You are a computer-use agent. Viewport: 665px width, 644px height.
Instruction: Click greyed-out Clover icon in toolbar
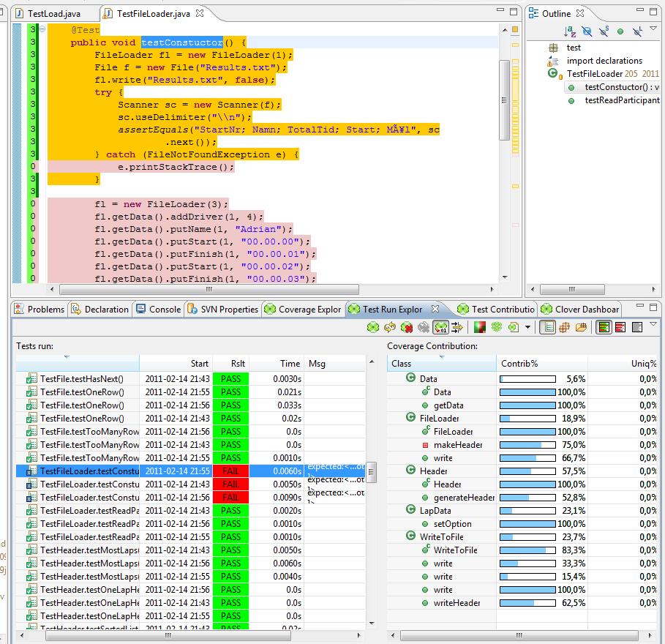click(424, 327)
